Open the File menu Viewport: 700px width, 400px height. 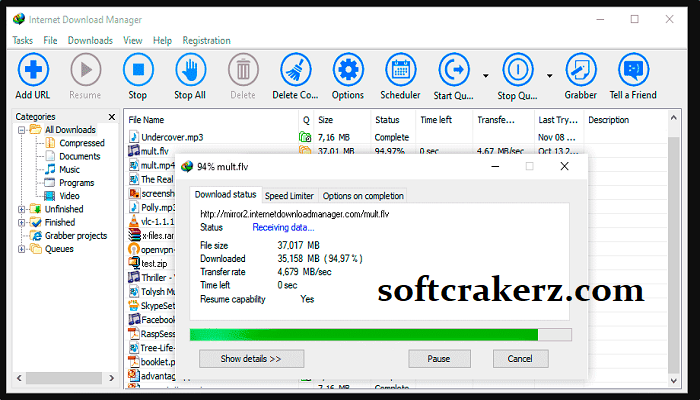click(x=50, y=40)
